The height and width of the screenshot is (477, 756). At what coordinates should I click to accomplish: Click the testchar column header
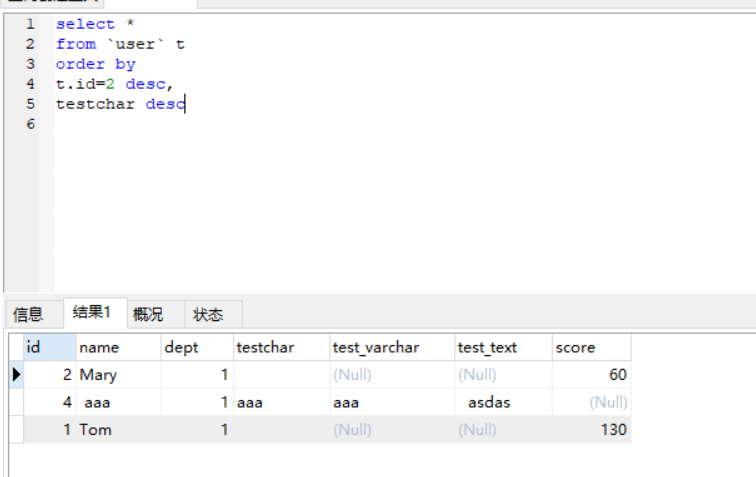click(282, 347)
